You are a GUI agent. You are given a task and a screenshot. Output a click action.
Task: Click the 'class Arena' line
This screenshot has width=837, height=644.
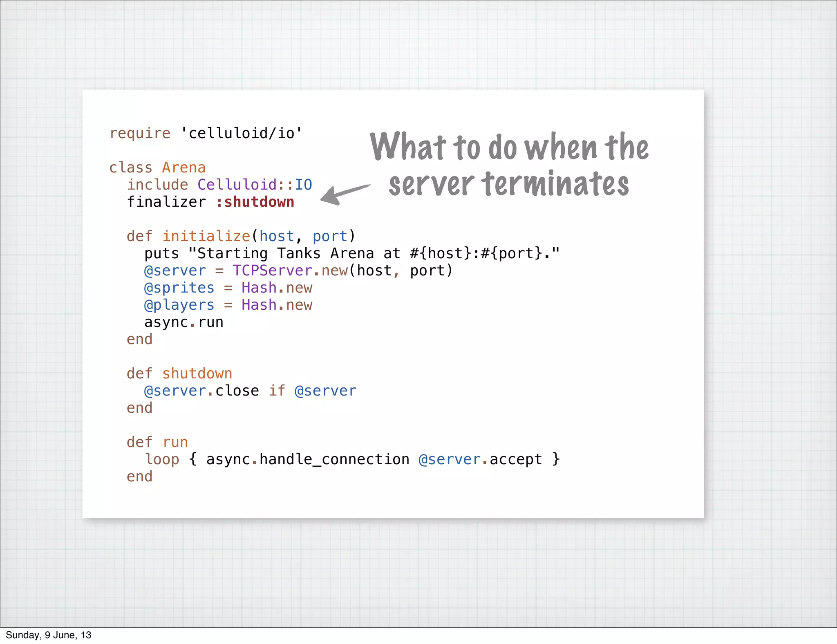(157, 168)
